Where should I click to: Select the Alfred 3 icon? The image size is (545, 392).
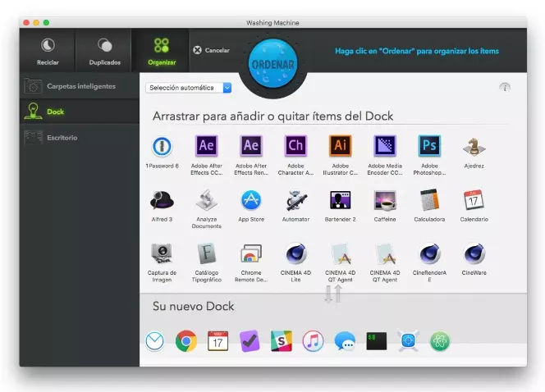click(162, 200)
